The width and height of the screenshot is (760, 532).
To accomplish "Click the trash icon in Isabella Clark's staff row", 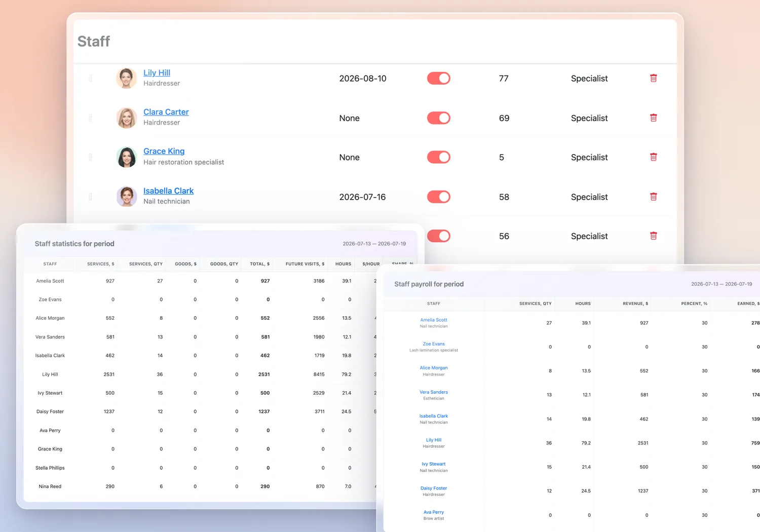I will [654, 197].
